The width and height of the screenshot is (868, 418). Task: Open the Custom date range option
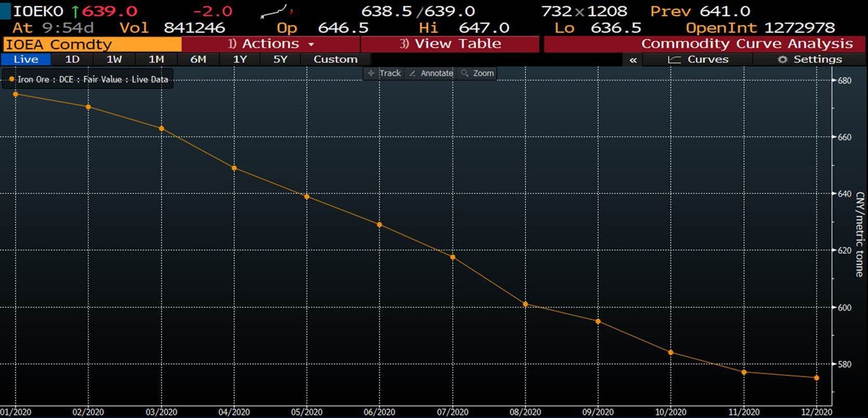(335, 59)
